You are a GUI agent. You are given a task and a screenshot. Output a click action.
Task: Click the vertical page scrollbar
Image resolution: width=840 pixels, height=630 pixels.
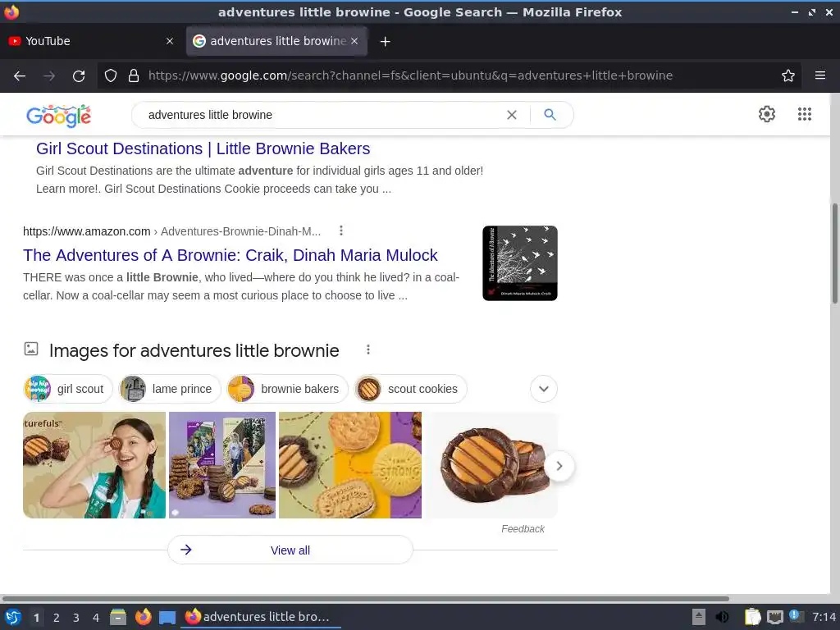tap(834, 253)
